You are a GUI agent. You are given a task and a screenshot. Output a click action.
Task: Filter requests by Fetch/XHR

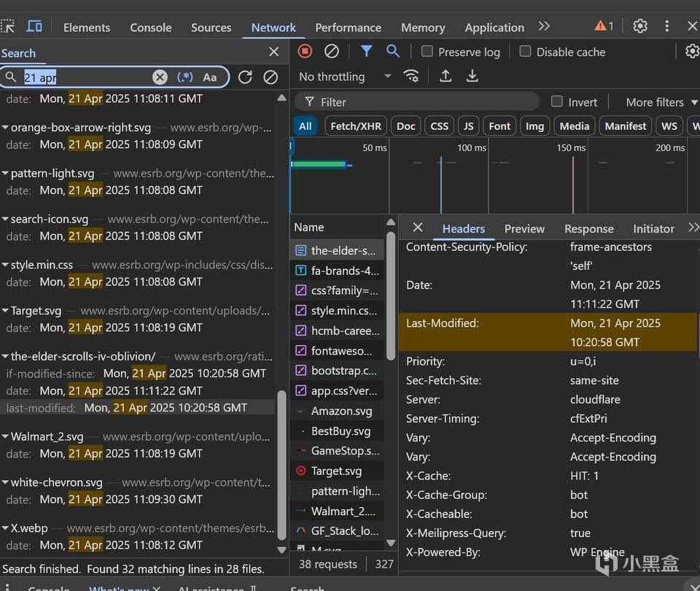(356, 125)
